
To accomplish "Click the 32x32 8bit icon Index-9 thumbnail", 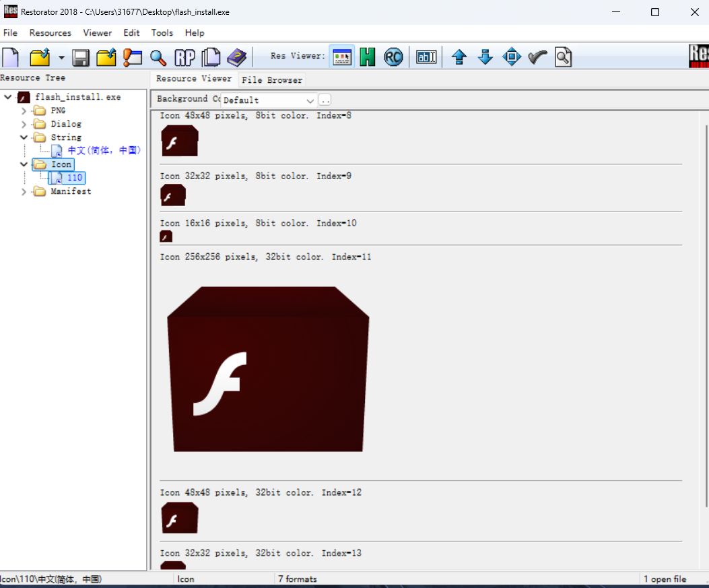I will 173,195.
